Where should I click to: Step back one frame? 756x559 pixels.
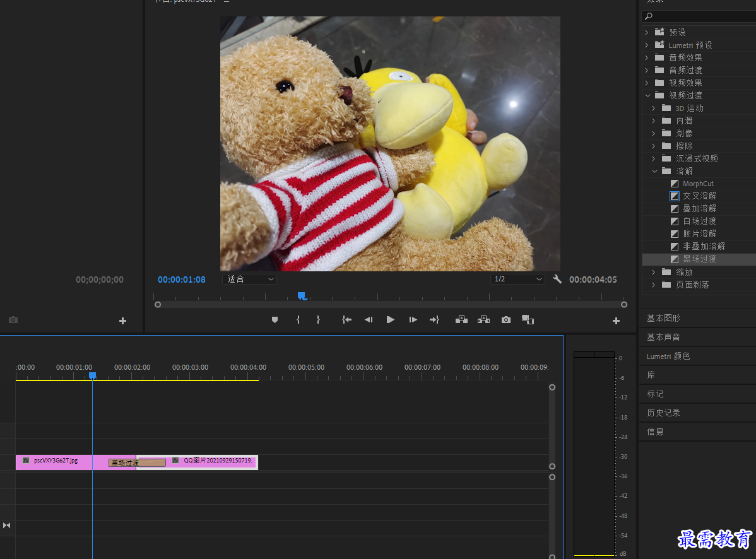(369, 320)
